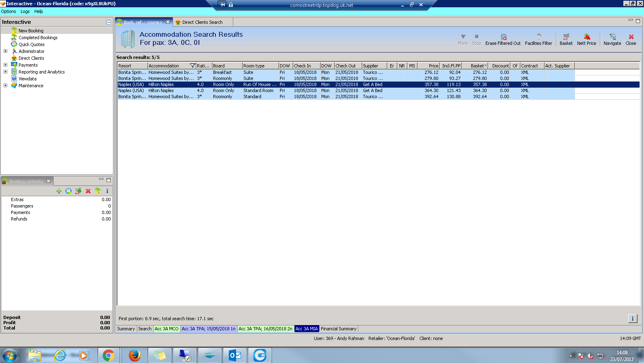Close the Accommodation Search Results view
The height and width of the screenshot is (363, 644).
631,39
